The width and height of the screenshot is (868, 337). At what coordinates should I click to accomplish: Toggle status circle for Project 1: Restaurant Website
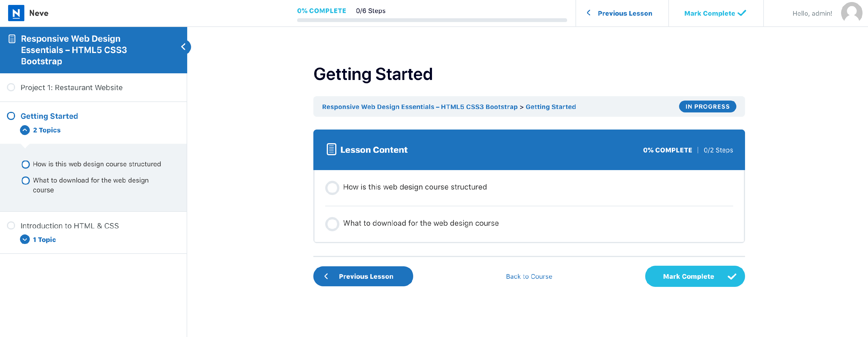point(11,88)
